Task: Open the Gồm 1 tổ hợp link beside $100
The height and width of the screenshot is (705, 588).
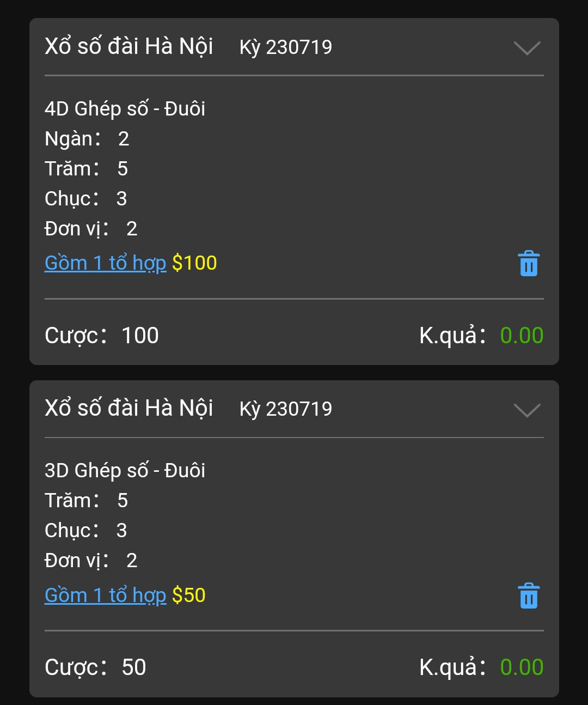Action: tap(105, 263)
